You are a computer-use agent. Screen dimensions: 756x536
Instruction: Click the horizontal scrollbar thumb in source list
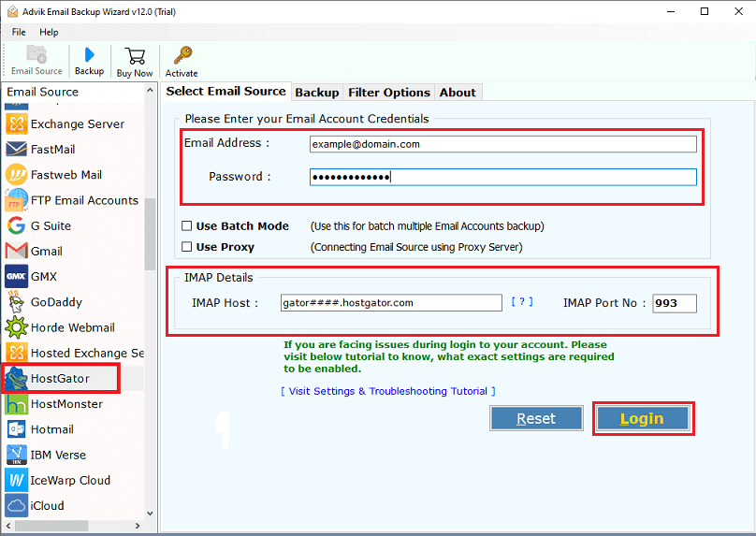click(51, 526)
